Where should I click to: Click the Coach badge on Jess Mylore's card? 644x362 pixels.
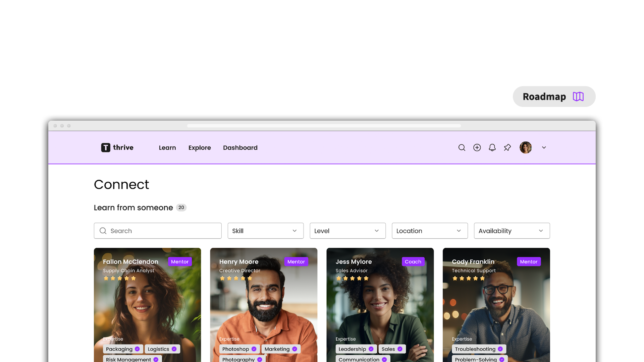point(413,261)
